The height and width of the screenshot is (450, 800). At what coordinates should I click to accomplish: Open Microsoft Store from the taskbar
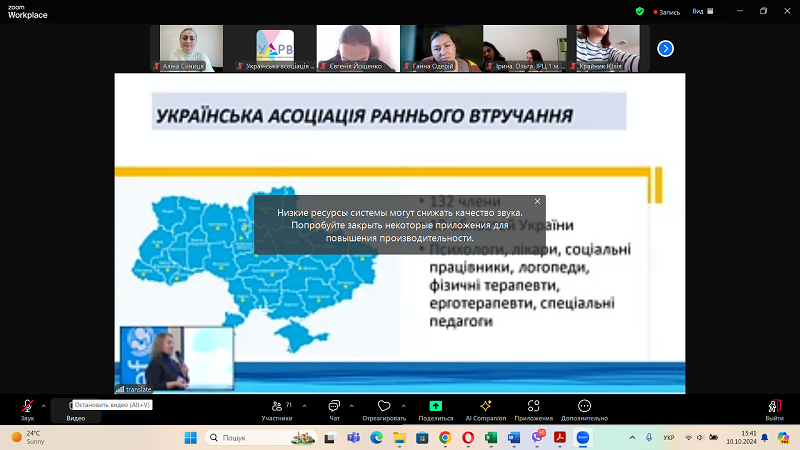tap(422, 438)
